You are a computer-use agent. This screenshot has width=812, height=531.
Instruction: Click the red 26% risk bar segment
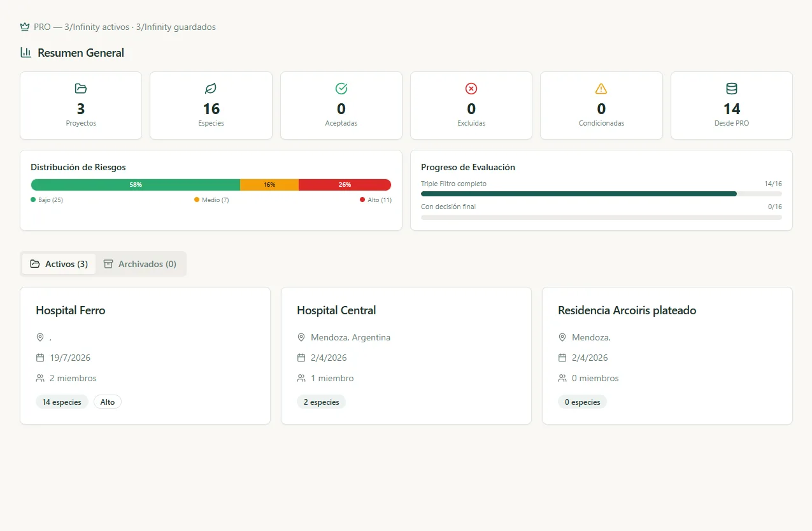pos(345,185)
